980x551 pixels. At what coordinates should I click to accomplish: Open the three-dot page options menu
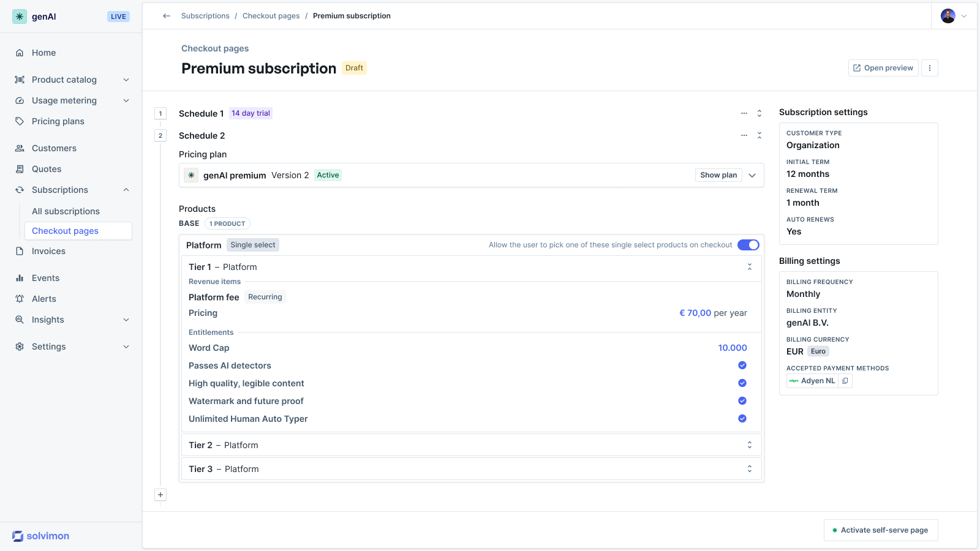930,68
